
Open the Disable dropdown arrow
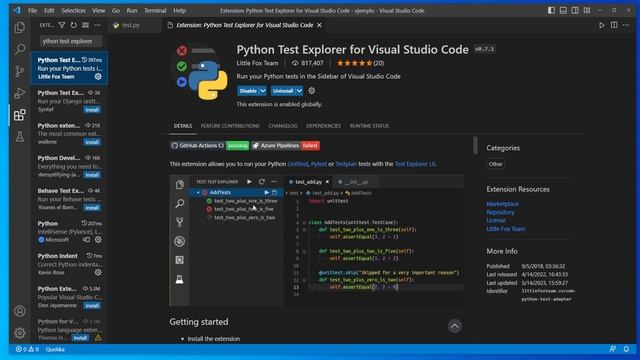263,91
